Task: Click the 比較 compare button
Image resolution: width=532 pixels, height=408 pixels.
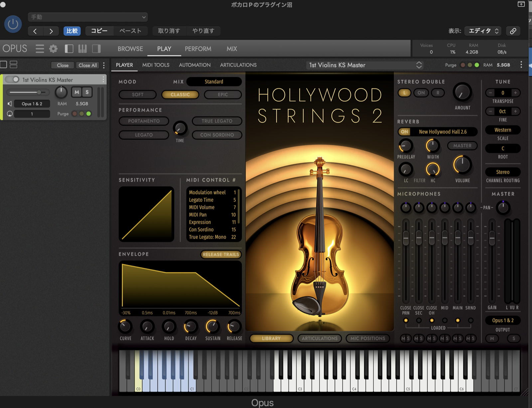Action: pyautogui.click(x=72, y=31)
